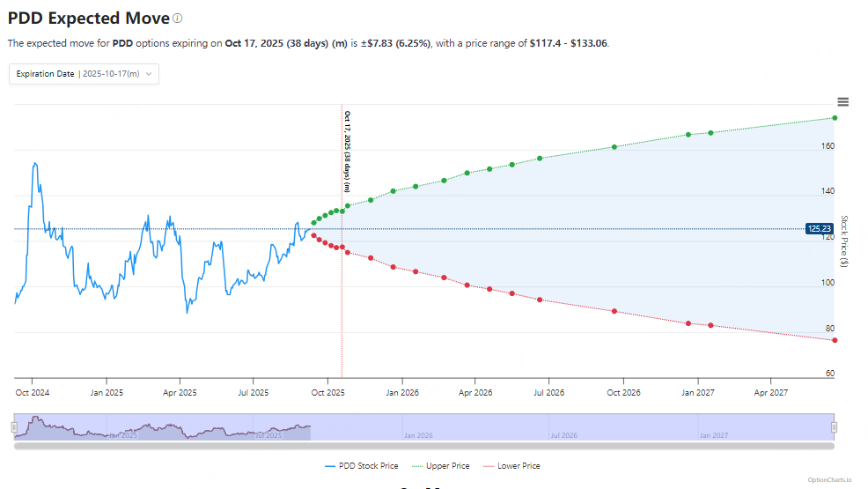Screen dimensions: 868x489
Task: Click the price range $117.4 - $133.06 text
Action: click(569, 43)
